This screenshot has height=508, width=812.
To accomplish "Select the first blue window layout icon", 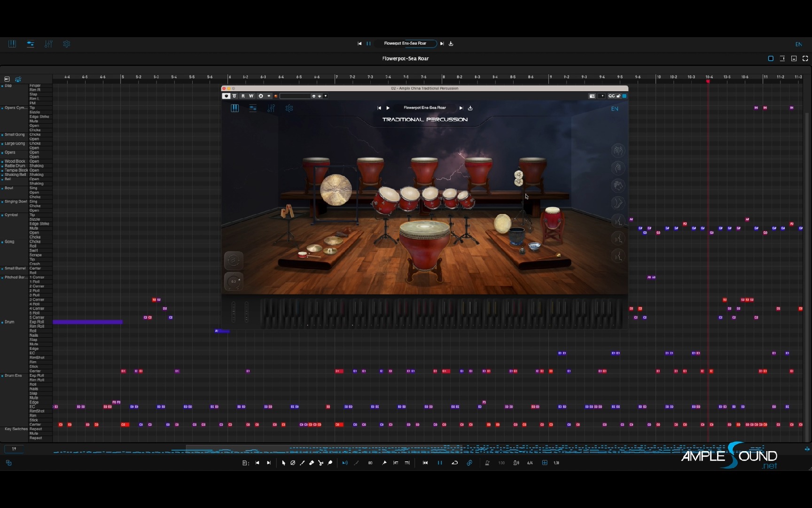I will tap(771, 58).
